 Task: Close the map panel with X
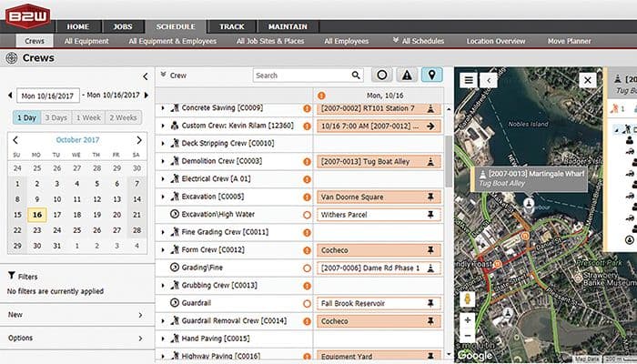coord(587,80)
